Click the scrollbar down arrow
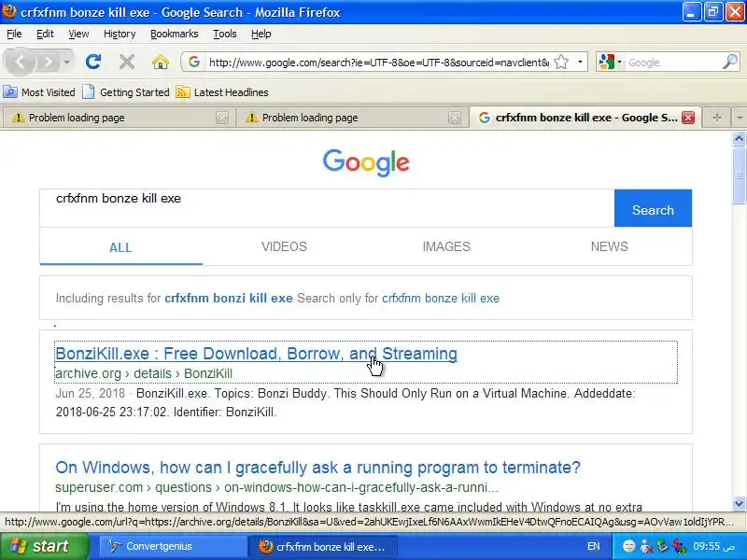The image size is (747, 560). 739,503
